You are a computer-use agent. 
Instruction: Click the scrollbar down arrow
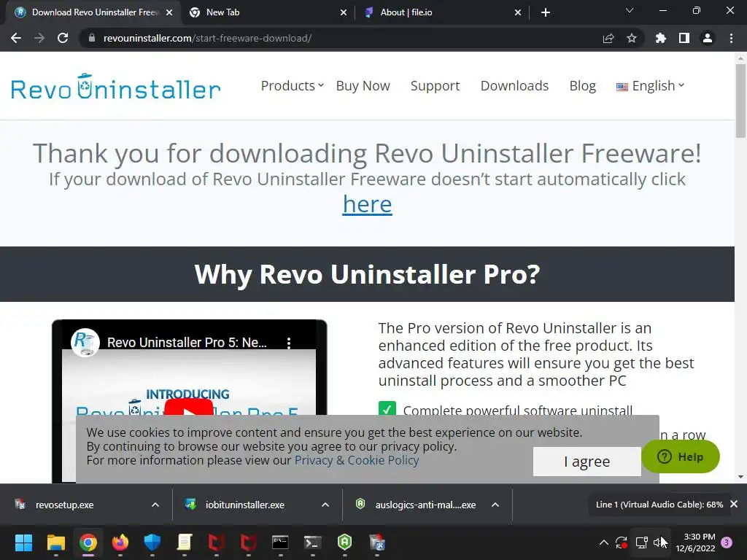click(740, 477)
